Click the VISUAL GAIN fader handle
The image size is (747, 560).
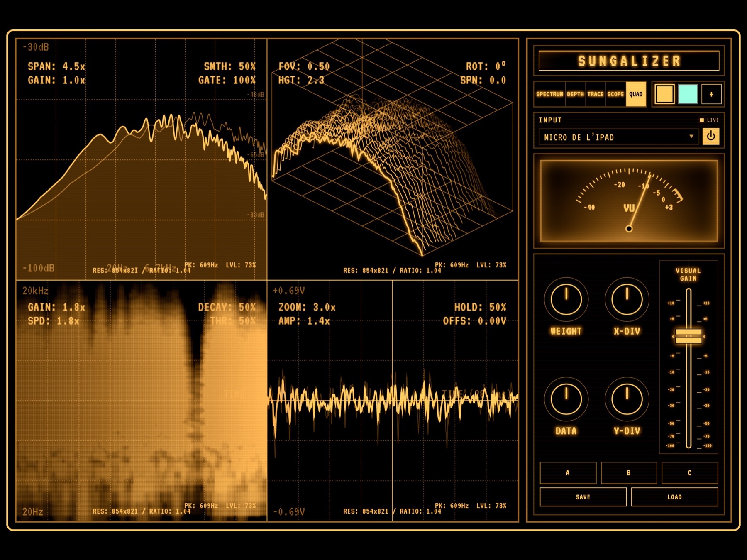(688, 336)
